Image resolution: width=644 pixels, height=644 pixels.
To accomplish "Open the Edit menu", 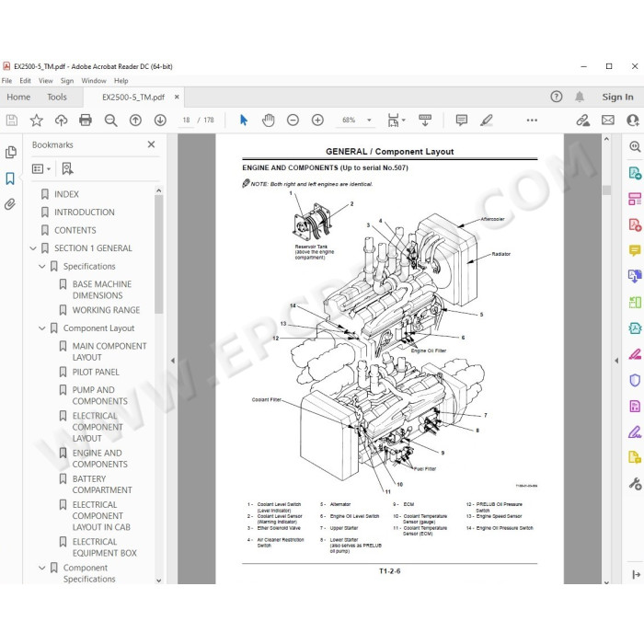I will [x=25, y=81].
